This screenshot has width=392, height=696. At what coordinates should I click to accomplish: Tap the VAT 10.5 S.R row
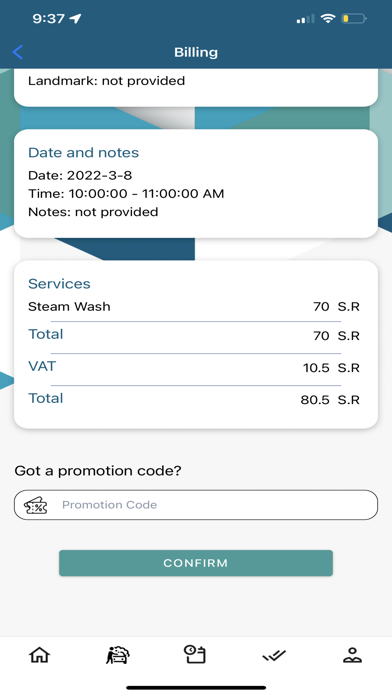[x=194, y=367]
